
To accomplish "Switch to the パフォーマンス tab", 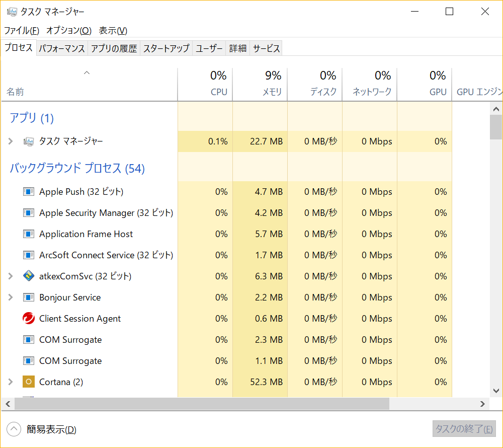I will pyautogui.click(x=62, y=48).
